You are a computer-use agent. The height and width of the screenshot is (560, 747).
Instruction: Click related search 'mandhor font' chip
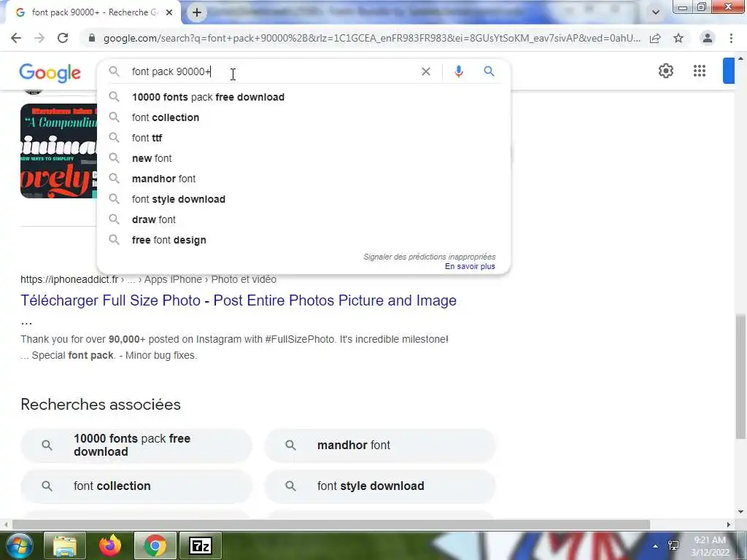(x=379, y=446)
